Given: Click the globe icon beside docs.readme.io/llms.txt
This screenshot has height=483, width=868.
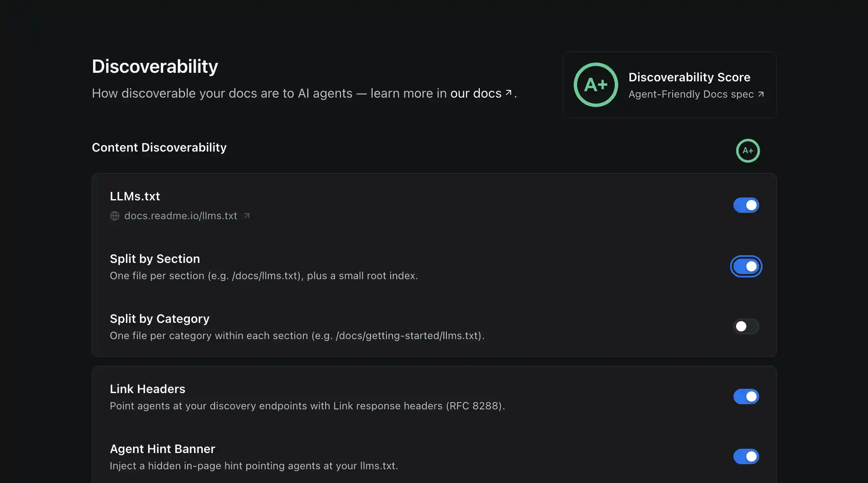Looking at the screenshot, I should coord(115,216).
